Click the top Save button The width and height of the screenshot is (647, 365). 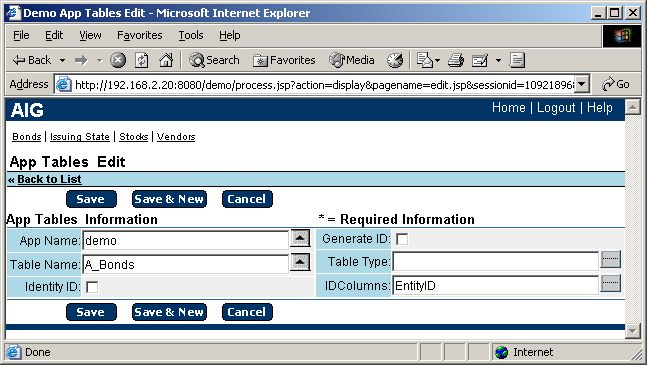91,199
